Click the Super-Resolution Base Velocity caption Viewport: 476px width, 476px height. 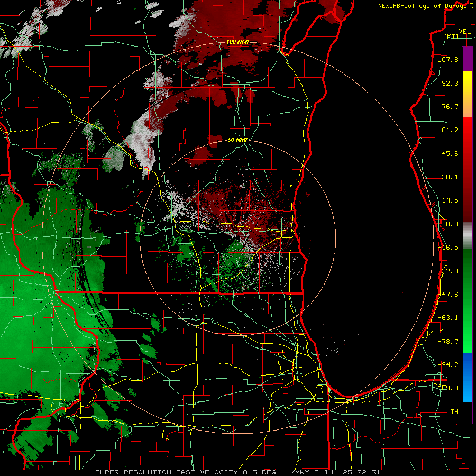(x=237, y=472)
